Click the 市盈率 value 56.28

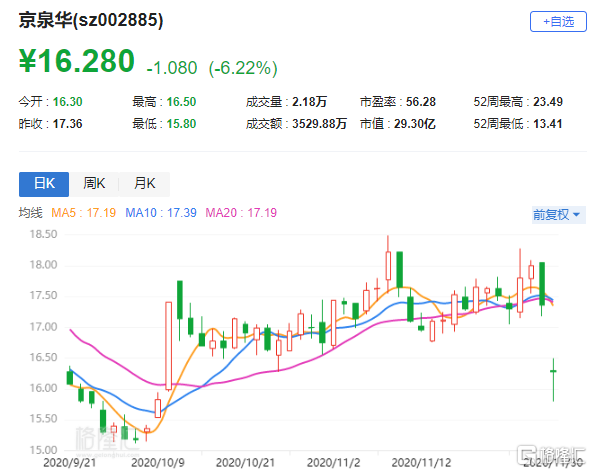pyautogui.click(x=421, y=102)
